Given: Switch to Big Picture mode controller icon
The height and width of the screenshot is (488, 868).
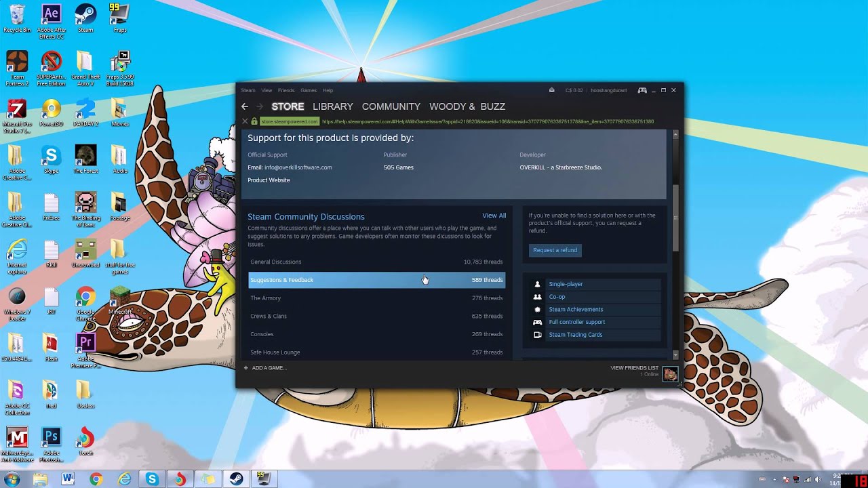Looking at the screenshot, I should coord(642,90).
